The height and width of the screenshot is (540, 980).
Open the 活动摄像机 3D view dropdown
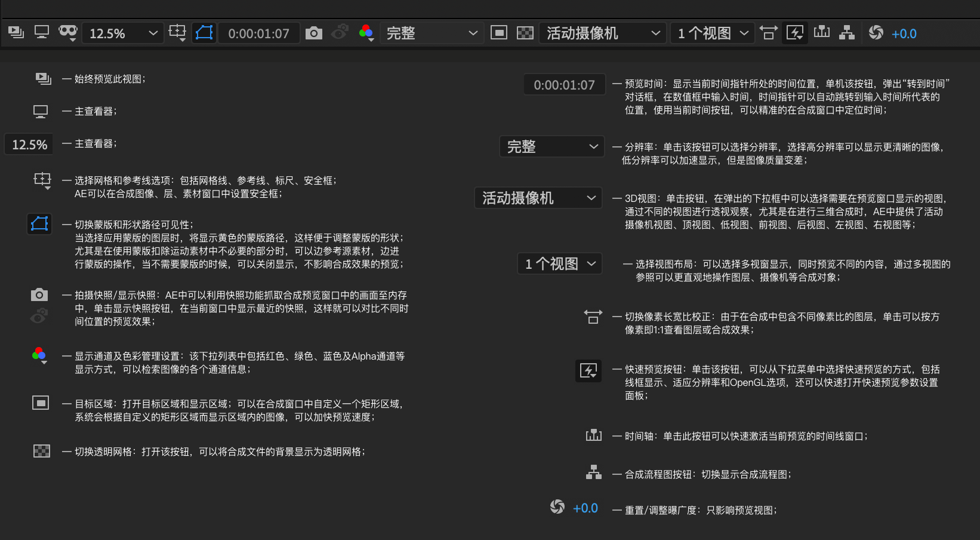tap(602, 33)
